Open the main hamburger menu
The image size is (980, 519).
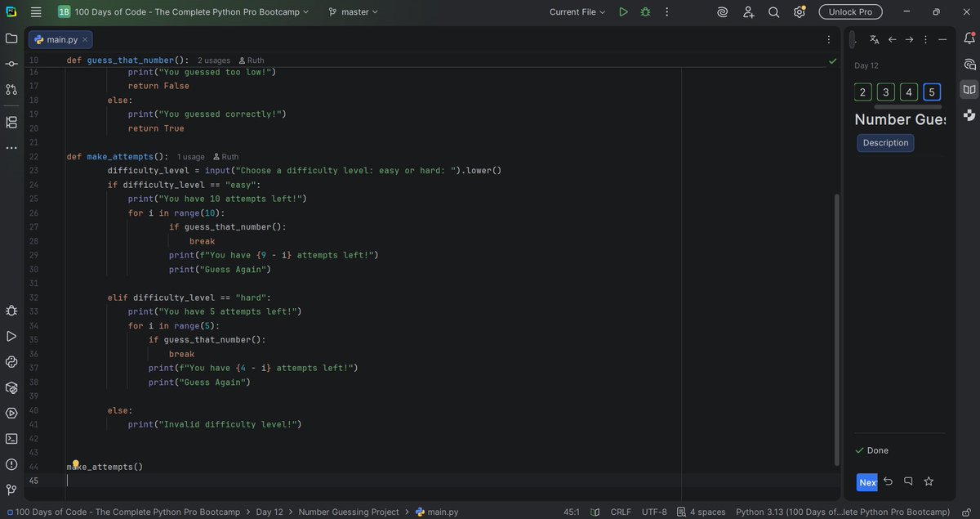pyautogui.click(x=36, y=12)
